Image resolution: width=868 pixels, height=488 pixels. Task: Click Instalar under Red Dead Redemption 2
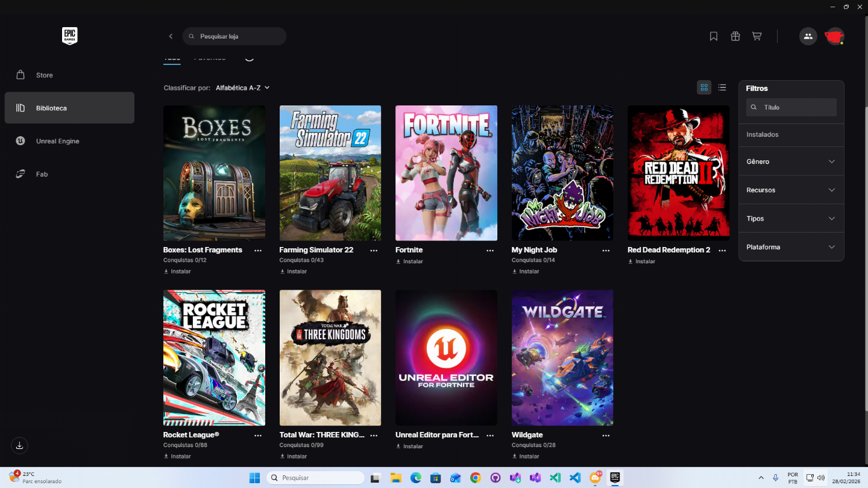click(641, 261)
